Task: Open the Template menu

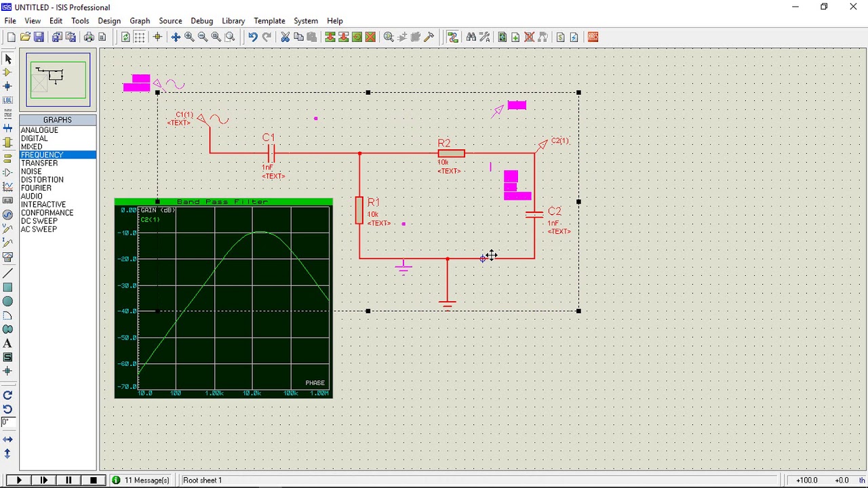Action: tap(269, 20)
